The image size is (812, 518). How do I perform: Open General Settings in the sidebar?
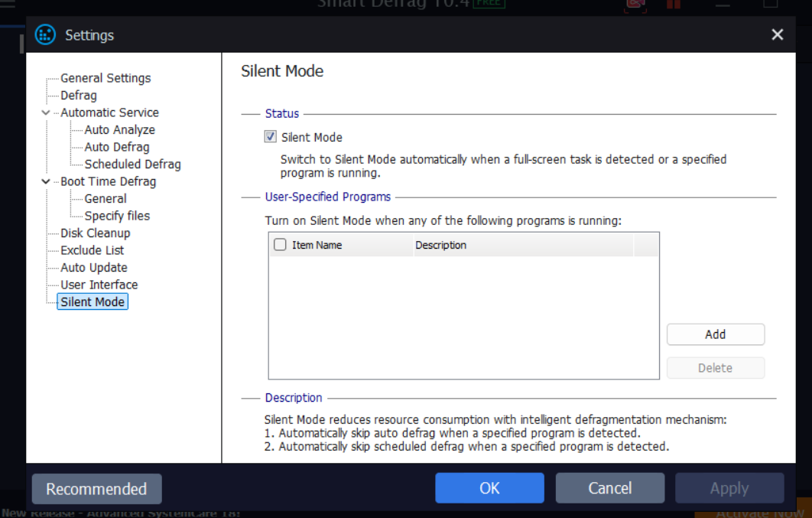point(106,78)
